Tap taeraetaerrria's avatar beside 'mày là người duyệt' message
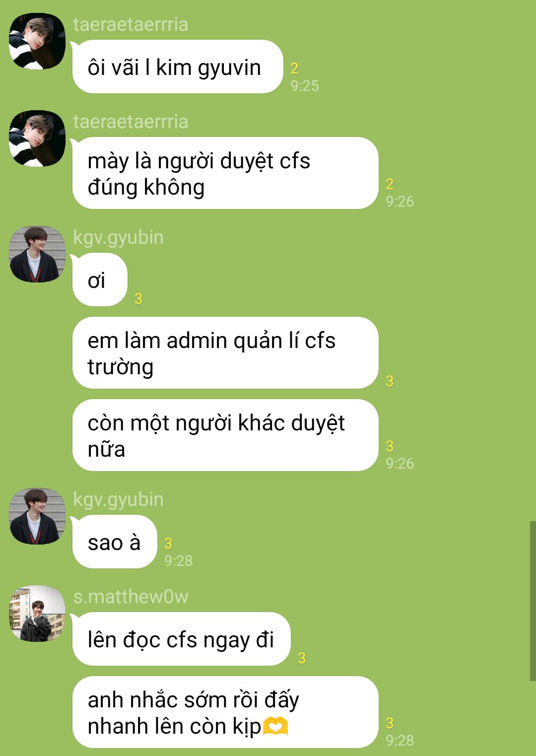 tap(37, 138)
